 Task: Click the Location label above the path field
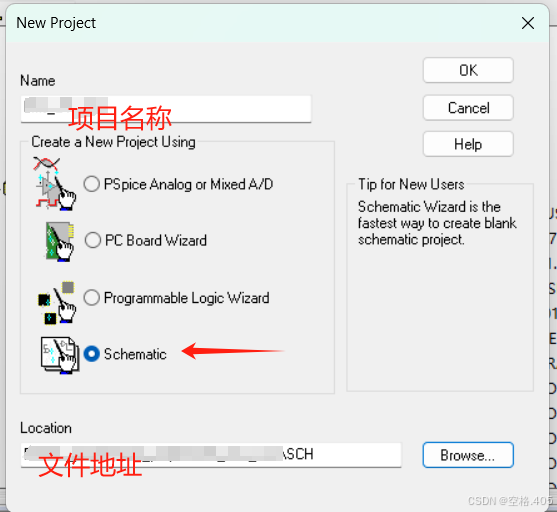click(x=46, y=428)
